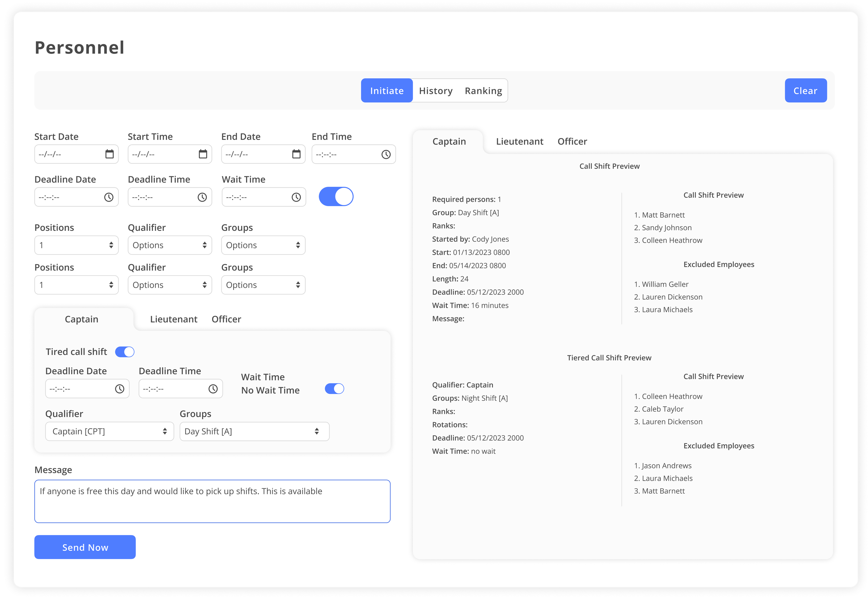Click "William Geller" in Excluded Employees

click(x=665, y=284)
